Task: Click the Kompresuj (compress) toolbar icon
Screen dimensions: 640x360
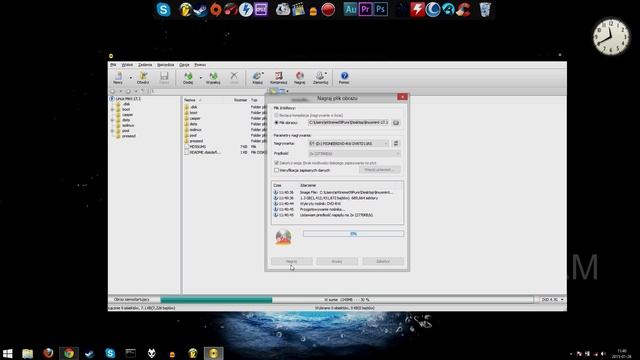Action: 278,78
